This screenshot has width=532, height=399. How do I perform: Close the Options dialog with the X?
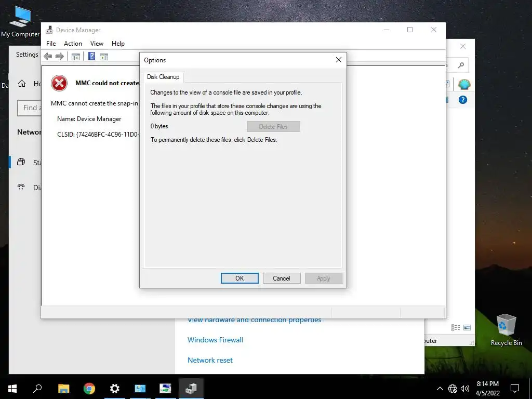click(x=339, y=60)
